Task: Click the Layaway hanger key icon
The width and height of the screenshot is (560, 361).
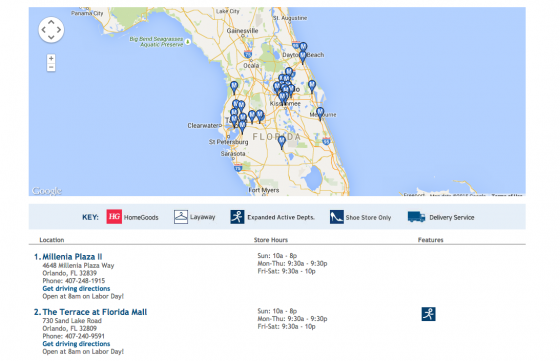Action: tap(181, 217)
